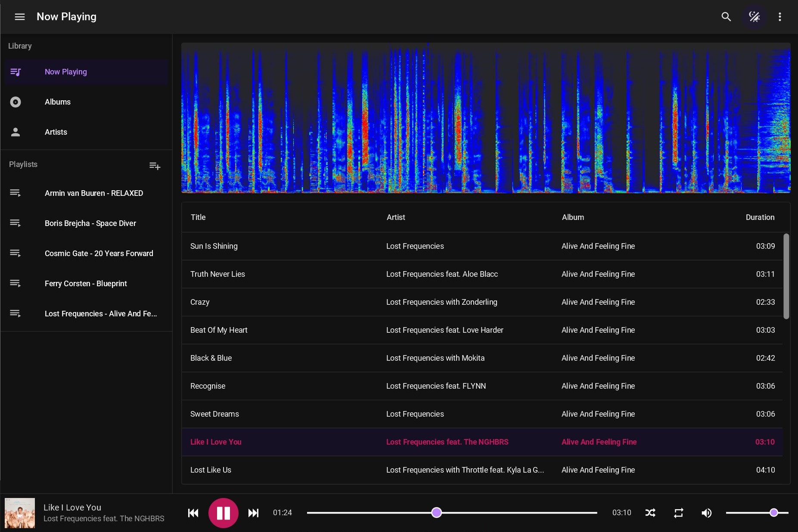Open Armin van Buuren - RELAXED playlist
This screenshot has height=532, width=798.
point(86,193)
